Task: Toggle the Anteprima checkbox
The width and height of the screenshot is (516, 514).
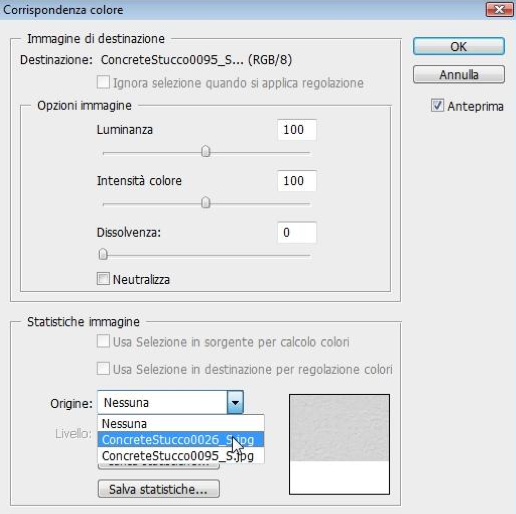Action: [437, 105]
